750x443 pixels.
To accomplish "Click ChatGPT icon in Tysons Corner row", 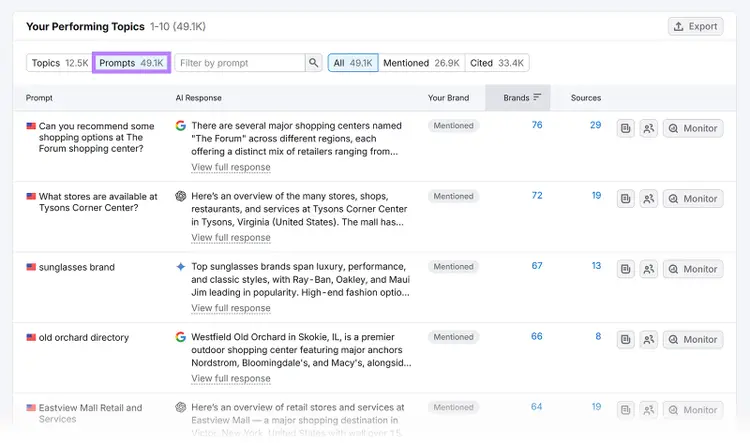I will tap(180, 196).
